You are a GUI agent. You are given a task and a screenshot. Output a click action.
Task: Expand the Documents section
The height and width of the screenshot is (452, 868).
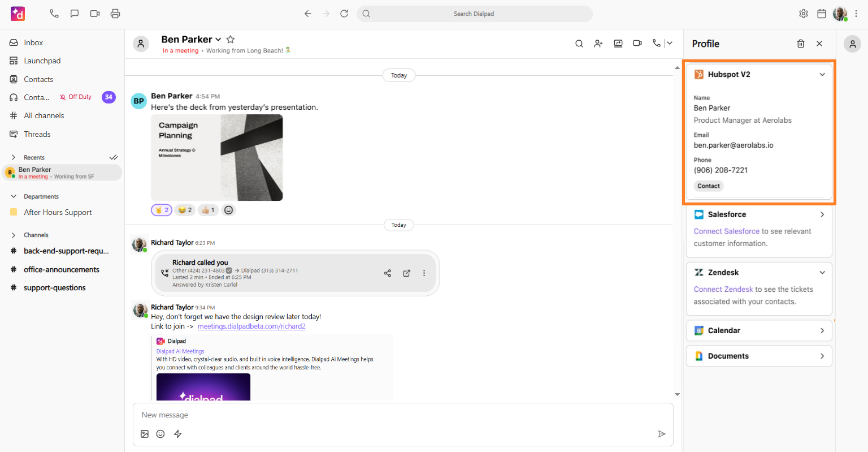click(822, 356)
